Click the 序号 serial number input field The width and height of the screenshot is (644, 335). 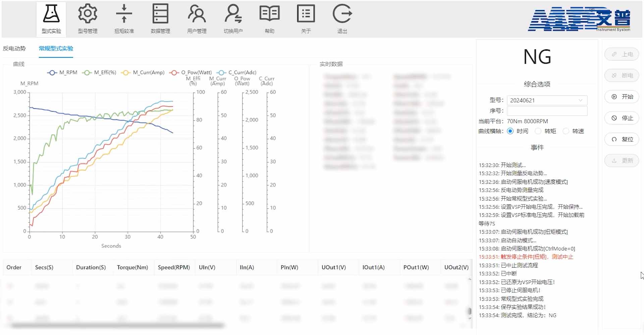(x=547, y=111)
